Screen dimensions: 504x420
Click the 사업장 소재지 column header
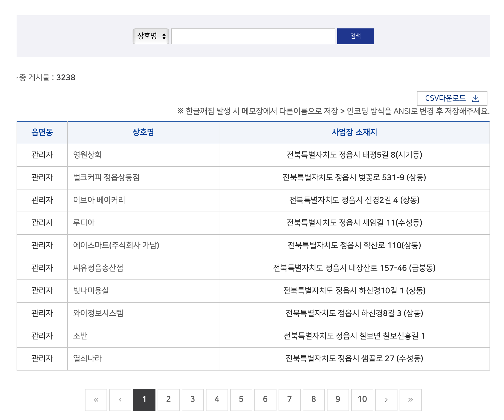(x=354, y=132)
